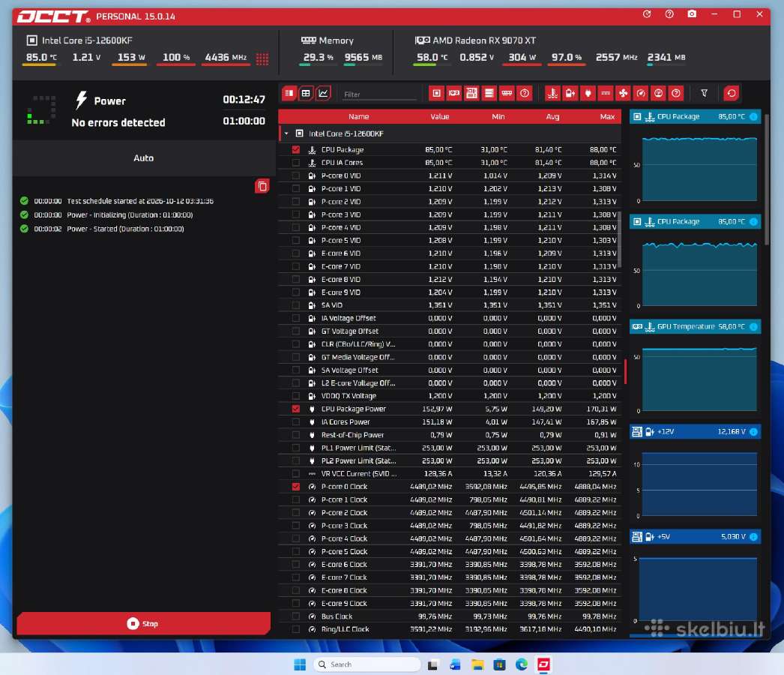Screen dimensions: 784x675
Task: Reset min/max values with the circular arrow
Action: pos(731,93)
